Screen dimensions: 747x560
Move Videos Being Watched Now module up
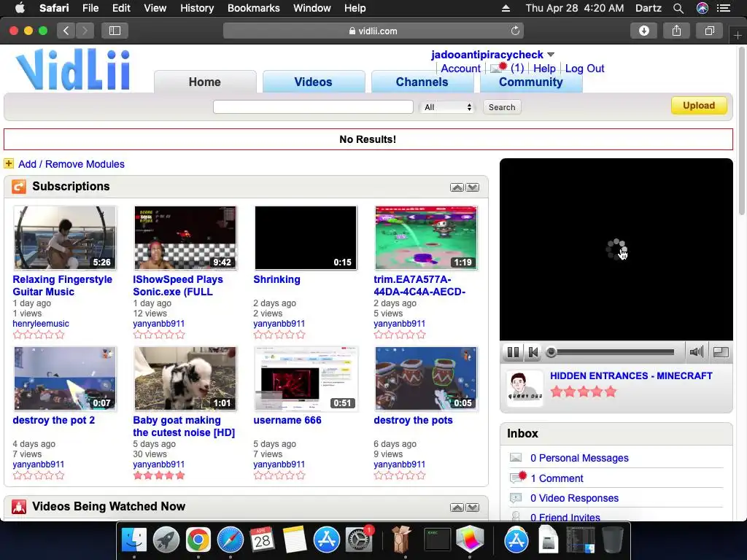click(457, 507)
